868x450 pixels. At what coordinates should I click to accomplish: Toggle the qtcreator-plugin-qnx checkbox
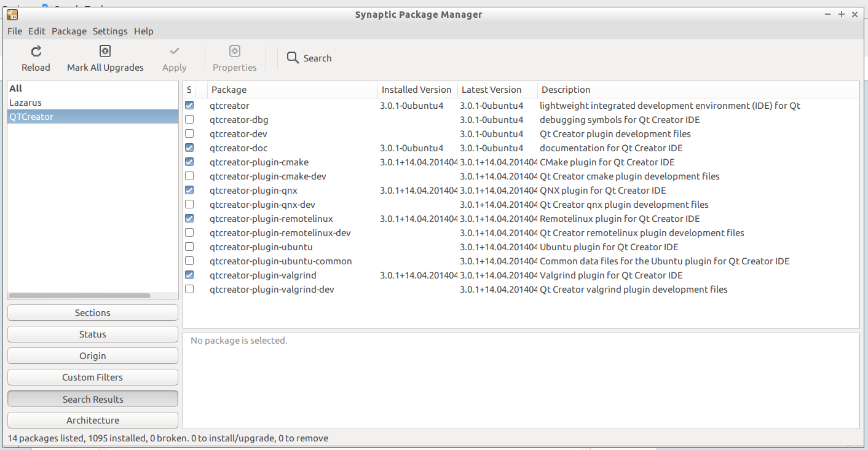[189, 190]
